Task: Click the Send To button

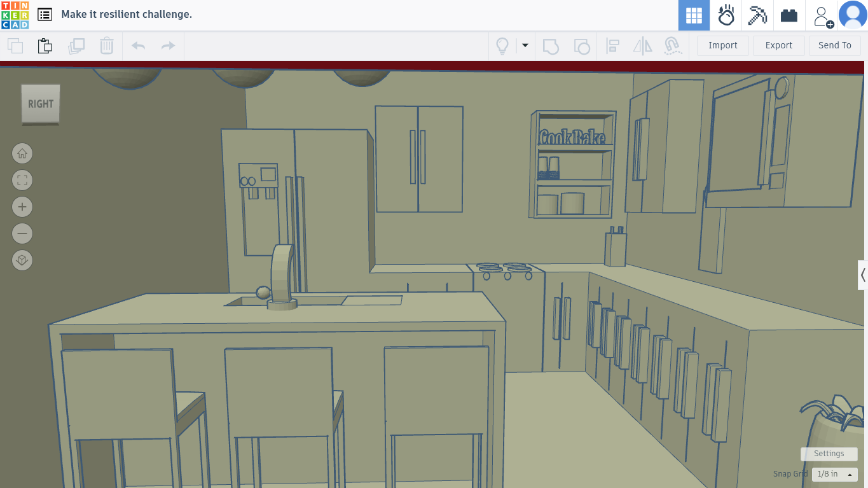Action: (835, 45)
